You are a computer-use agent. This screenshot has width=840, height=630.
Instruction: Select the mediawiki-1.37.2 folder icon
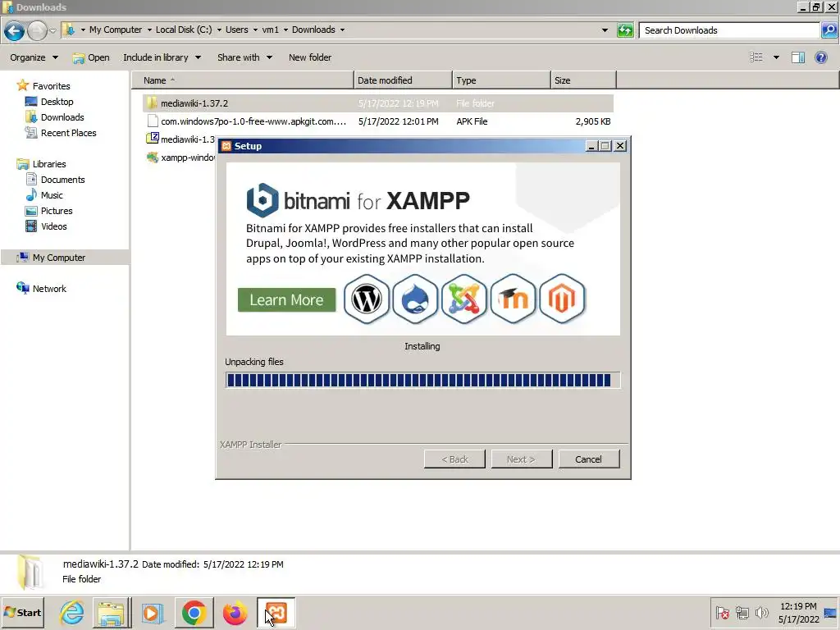[152, 103]
